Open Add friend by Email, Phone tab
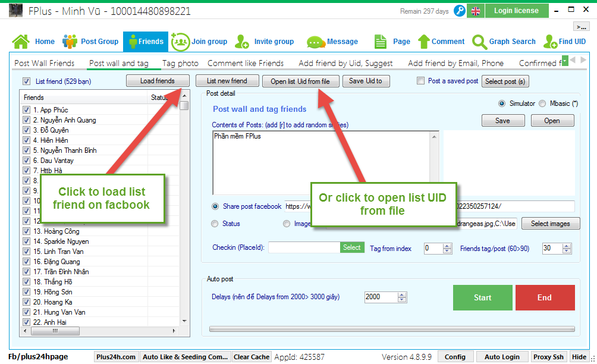The width and height of the screenshot is (597, 364). (455, 63)
